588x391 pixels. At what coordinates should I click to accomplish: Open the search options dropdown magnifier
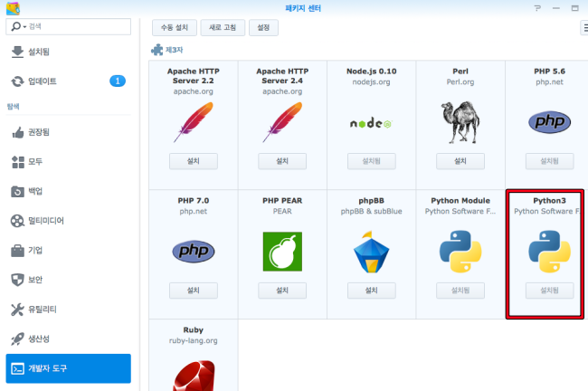[x=18, y=26]
